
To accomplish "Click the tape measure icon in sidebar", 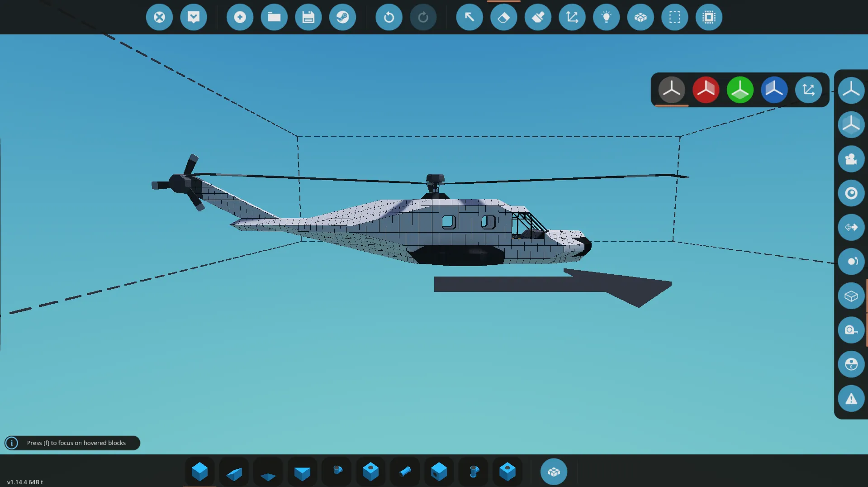I will pos(851,330).
